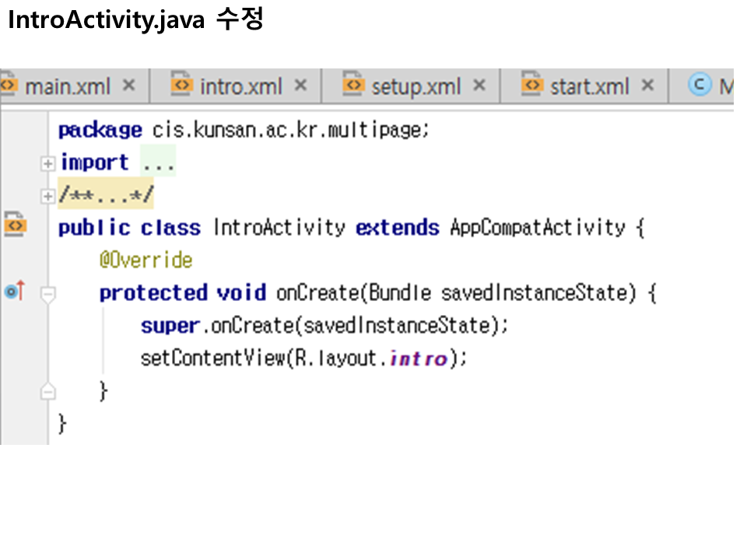This screenshot has height=560, width=747.
Task: Go to the start.xml tab
Action: [x=589, y=86]
